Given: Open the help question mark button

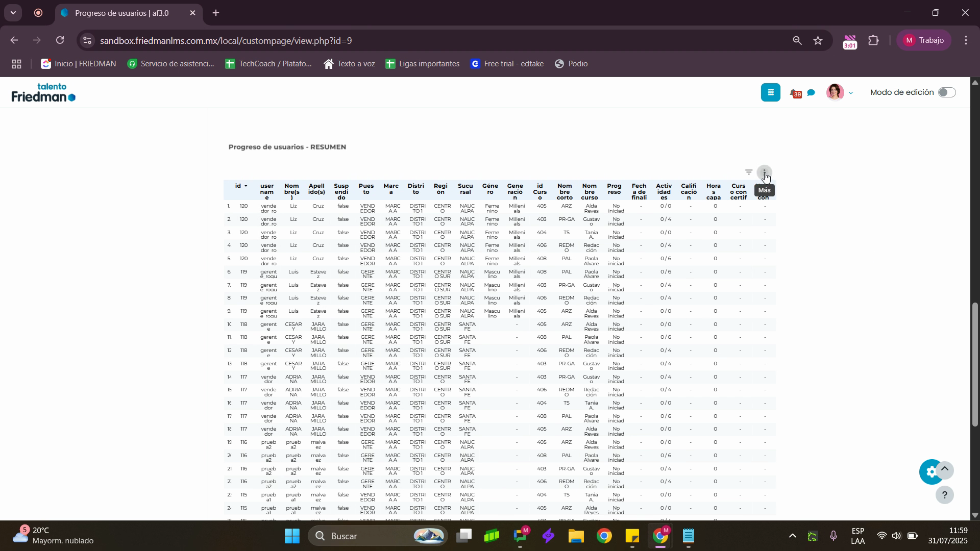Looking at the screenshot, I should click(944, 495).
